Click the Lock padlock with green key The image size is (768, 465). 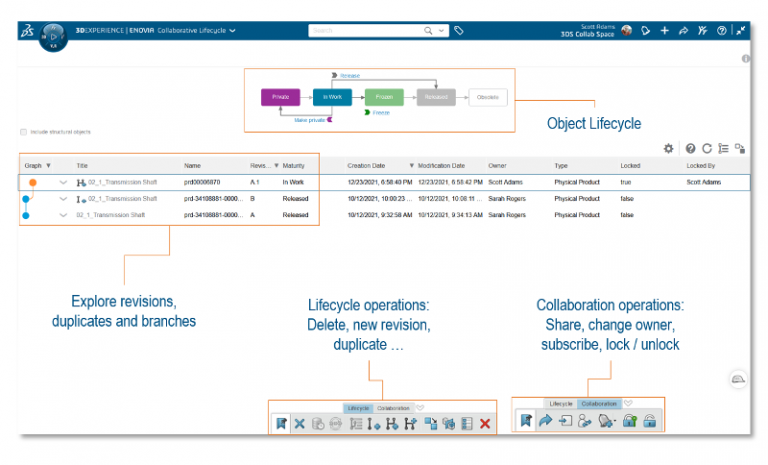coord(630,421)
